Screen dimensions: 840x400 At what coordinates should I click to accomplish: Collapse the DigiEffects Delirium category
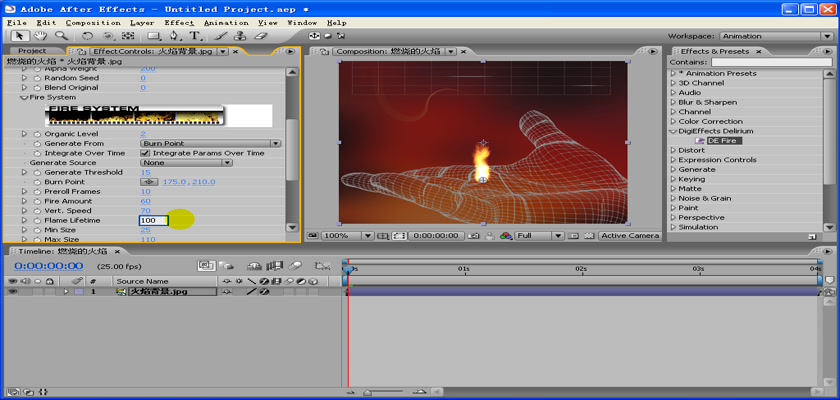coord(673,131)
